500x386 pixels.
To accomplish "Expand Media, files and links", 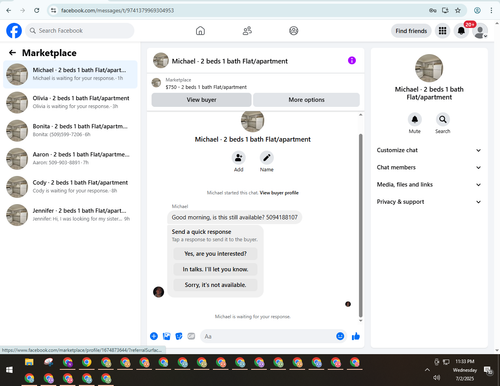I will [429, 185].
